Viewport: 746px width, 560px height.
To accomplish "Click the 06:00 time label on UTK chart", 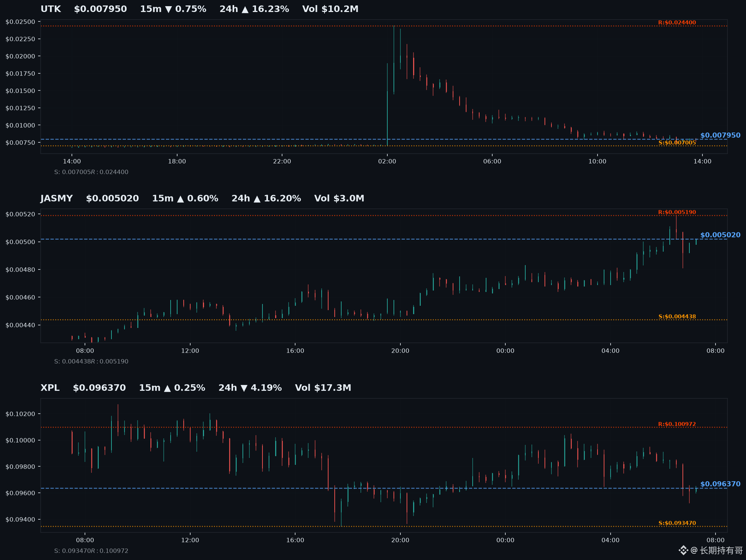I will [x=492, y=162].
